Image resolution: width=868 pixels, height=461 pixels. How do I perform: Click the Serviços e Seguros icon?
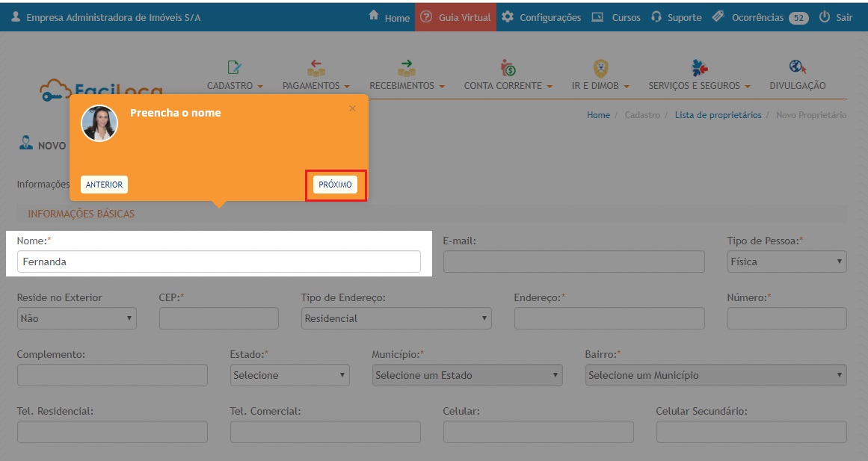point(699,68)
